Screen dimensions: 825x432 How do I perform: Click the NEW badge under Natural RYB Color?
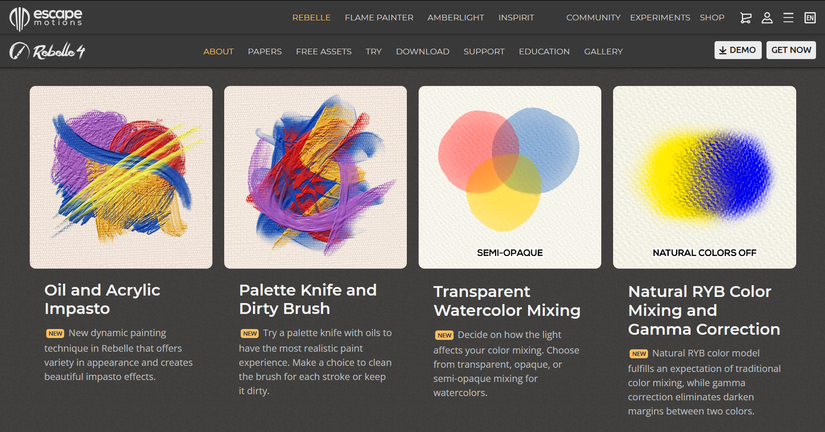639,354
